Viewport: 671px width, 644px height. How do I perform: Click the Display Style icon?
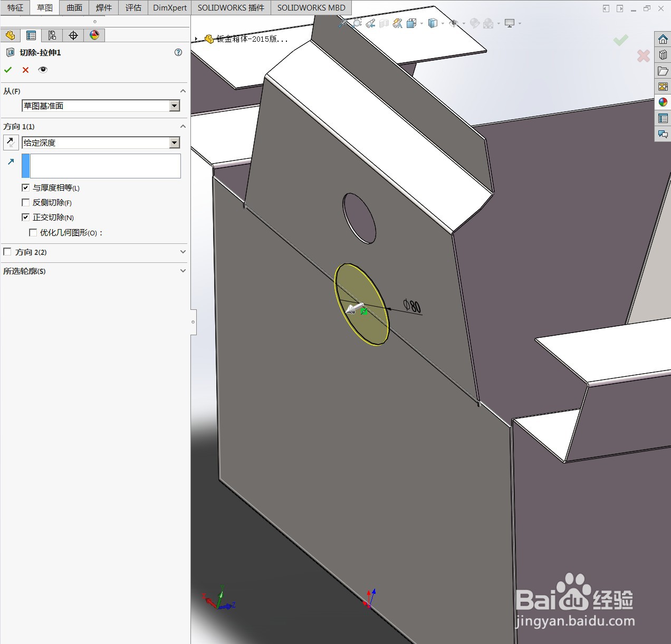[433, 23]
